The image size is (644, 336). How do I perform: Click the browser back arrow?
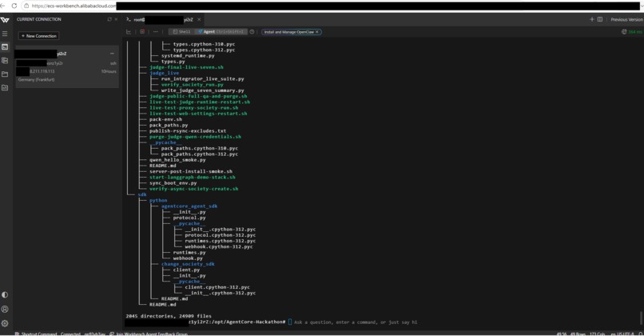(3, 6)
